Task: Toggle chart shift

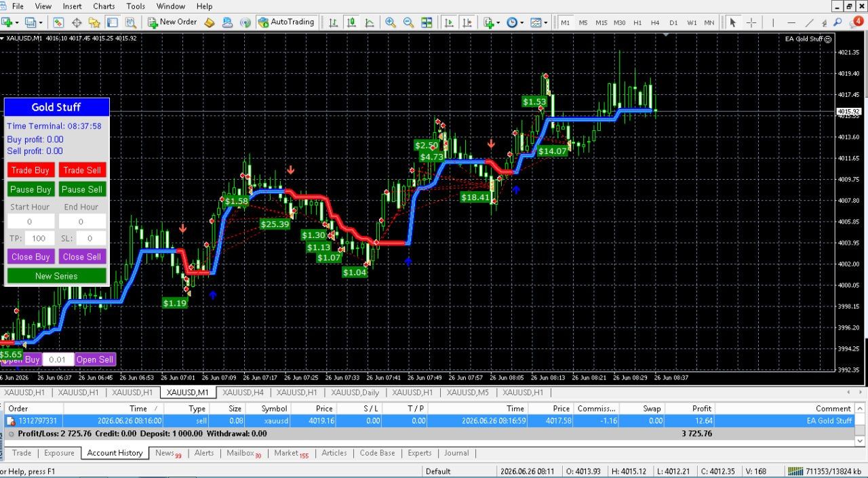Action: click(x=467, y=22)
